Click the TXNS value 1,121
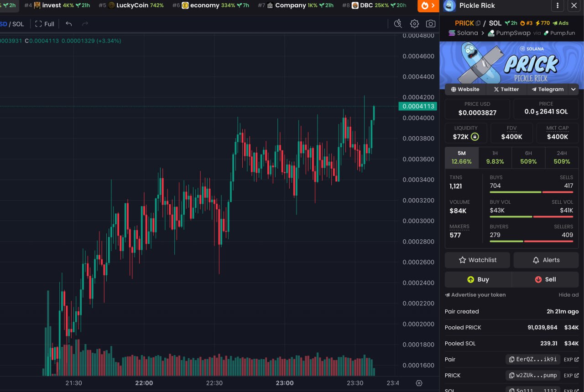584x392 pixels. pyautogui.click(x=456, y=186)
